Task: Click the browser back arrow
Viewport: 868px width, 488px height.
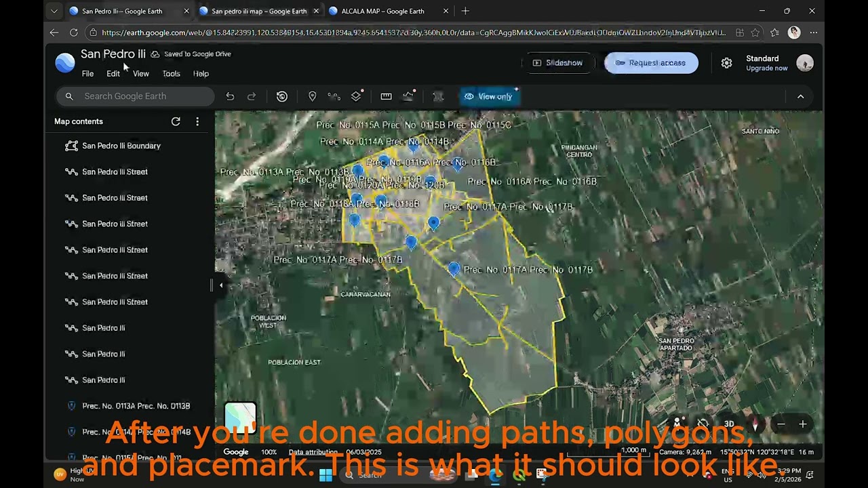Action: coord(54,33)
